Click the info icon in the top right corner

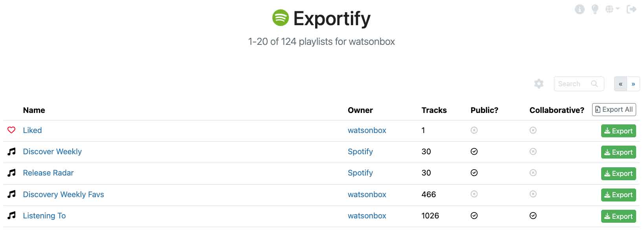point(580,9)
